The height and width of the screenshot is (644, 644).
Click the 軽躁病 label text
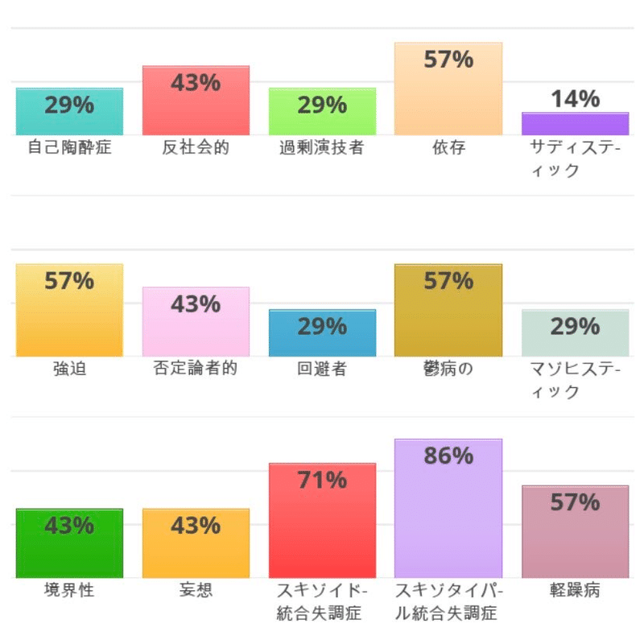(x=575, y=590)
